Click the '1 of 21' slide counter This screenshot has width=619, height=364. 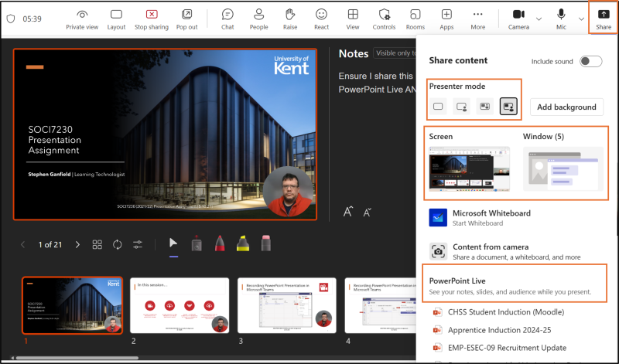(x=50, y=244)
